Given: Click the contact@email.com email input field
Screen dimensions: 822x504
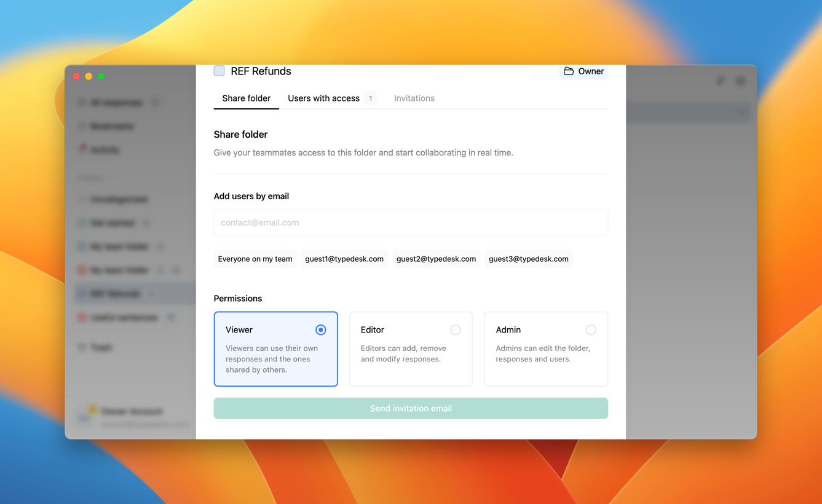Looking at the screenshot, I should (411, 222).
